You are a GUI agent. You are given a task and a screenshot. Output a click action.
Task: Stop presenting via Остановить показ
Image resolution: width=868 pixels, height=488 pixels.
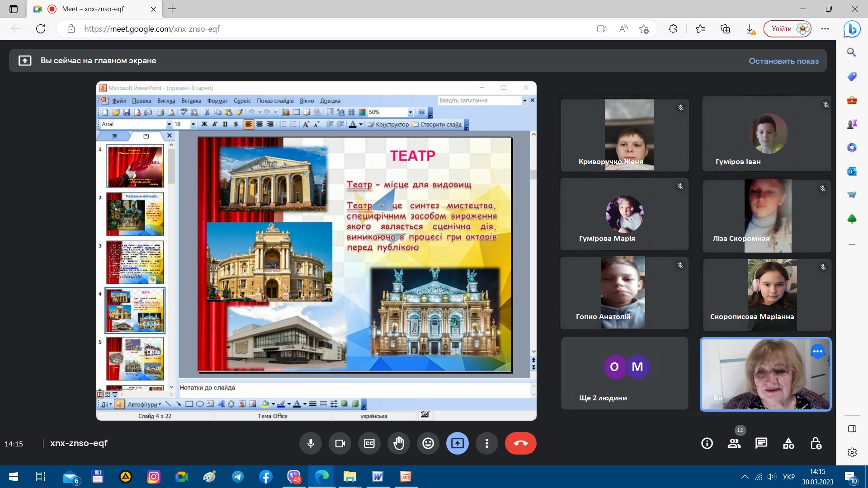click(x=783, y=61)
